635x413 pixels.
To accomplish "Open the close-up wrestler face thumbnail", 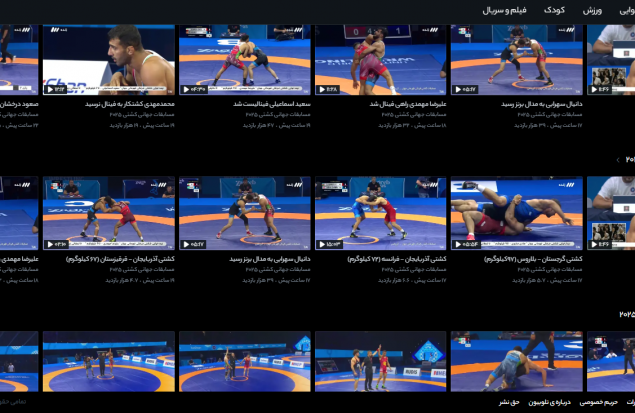I will (109, 60).
